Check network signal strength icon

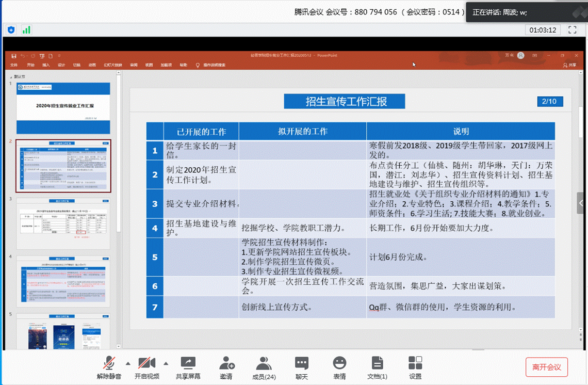coord(26,29)
